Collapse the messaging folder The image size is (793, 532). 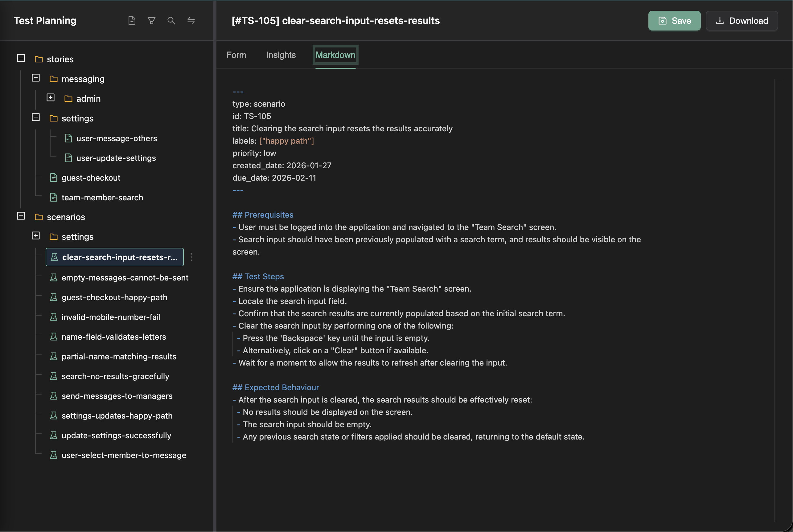tap(36, 78)
